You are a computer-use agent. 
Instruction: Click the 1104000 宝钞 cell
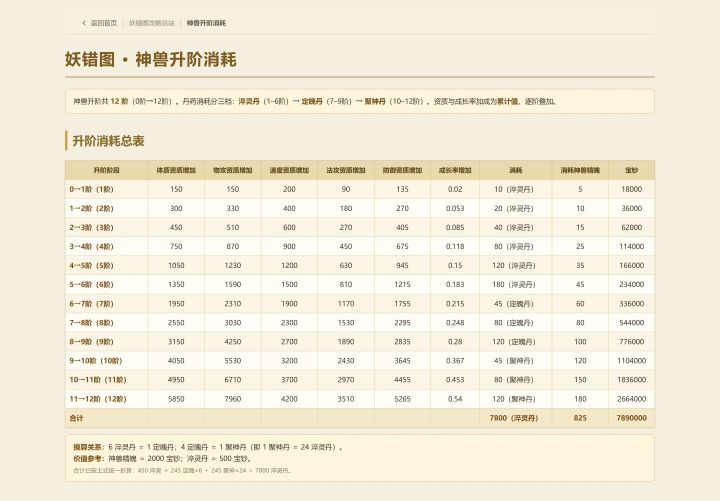point(632,361)
